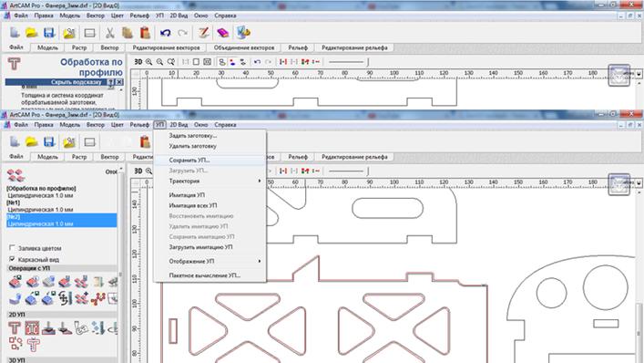Click toolpaths icon atop front window side panel
This screenshot has width=644, height=363.
coord(15,175)
